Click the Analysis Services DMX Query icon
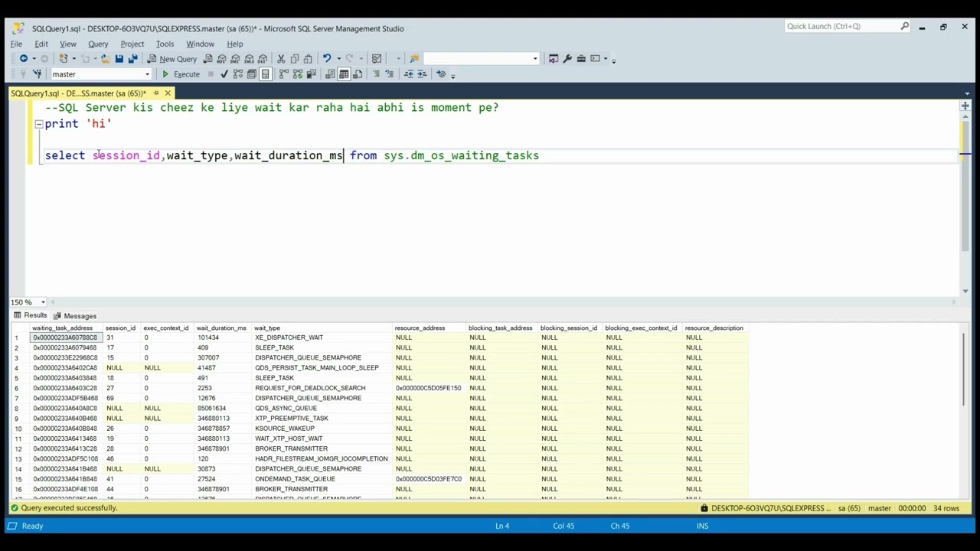Image resolution: width=980 pixels, height=551 pixels. click(x=235, y=58)
